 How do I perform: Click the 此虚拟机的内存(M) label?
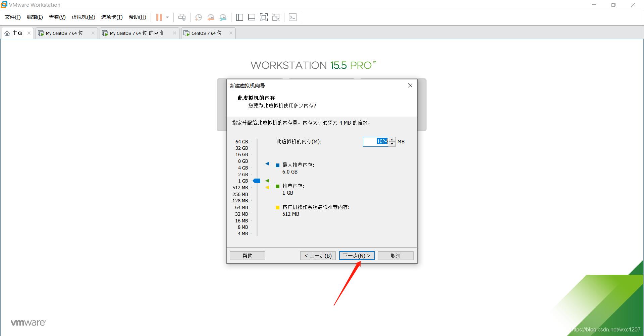tap(299, 142)
